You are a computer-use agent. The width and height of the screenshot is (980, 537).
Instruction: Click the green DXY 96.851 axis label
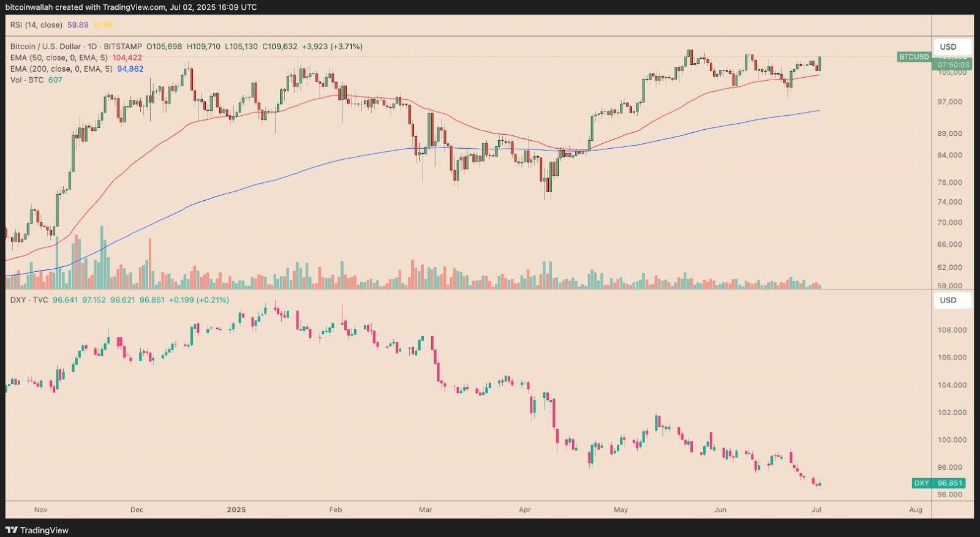coord(938,483)
